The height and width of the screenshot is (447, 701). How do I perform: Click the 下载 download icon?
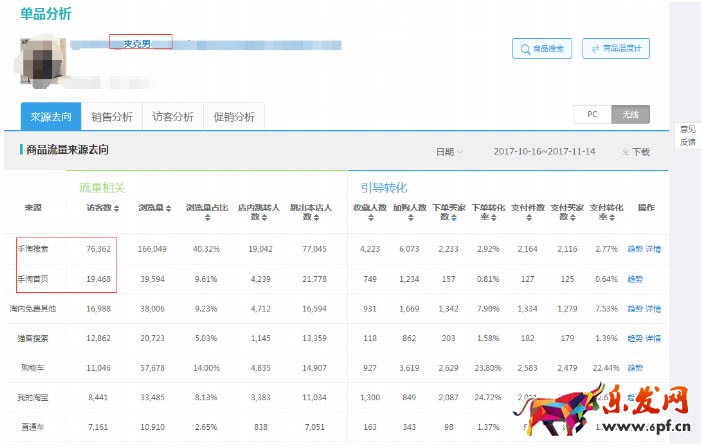point(635,152)
